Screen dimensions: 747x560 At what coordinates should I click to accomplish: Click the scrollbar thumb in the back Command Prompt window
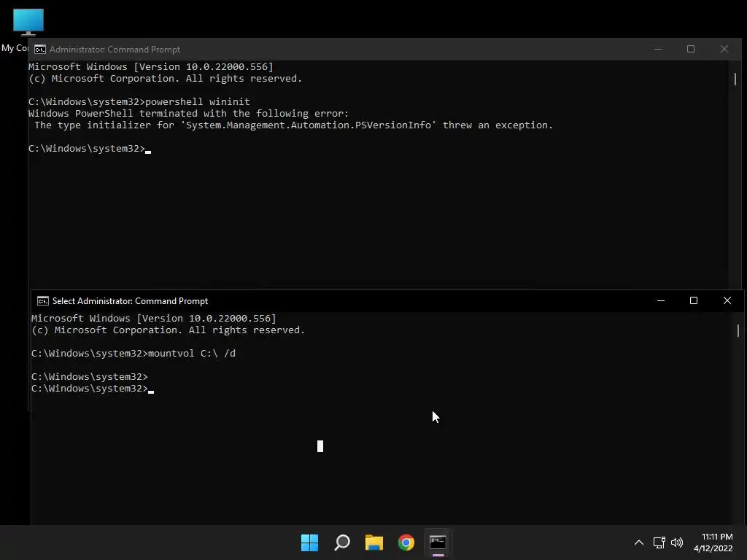click(735, 79)
